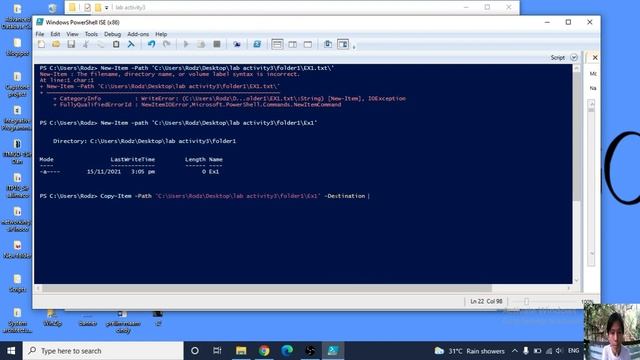The image size is (640, 360).
Task: Open Google Chrome from taskbar
Action: 264,351
